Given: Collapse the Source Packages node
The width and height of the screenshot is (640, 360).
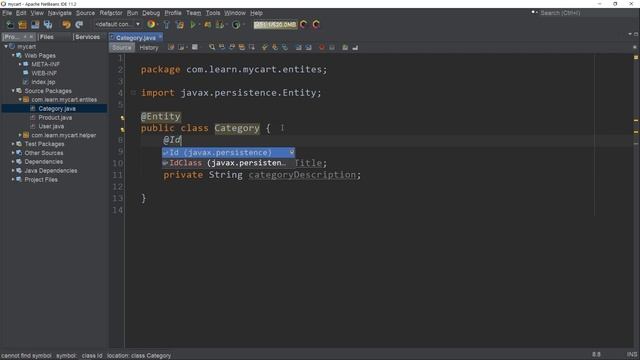Looking at the screenshot, I should pos(13,91).
